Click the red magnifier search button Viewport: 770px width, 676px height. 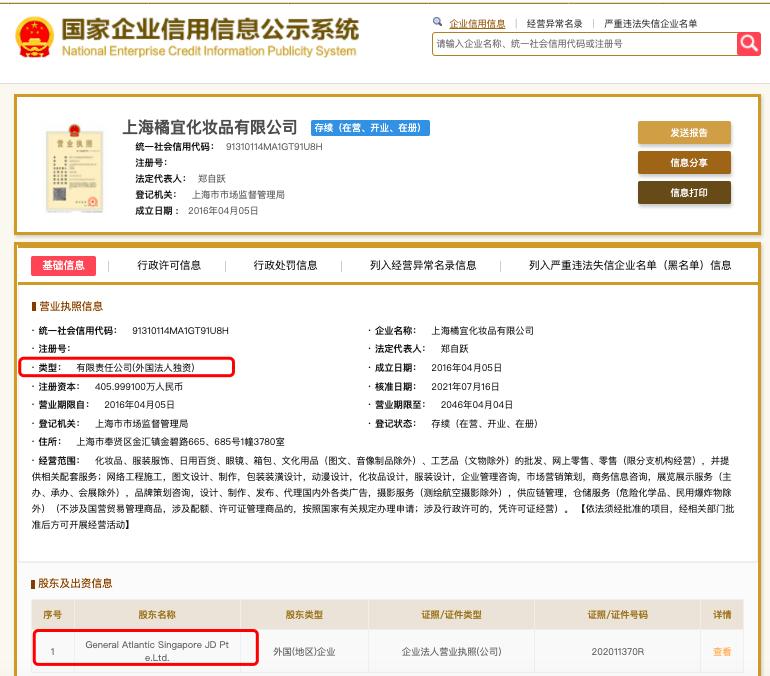(x=748, y=43)
